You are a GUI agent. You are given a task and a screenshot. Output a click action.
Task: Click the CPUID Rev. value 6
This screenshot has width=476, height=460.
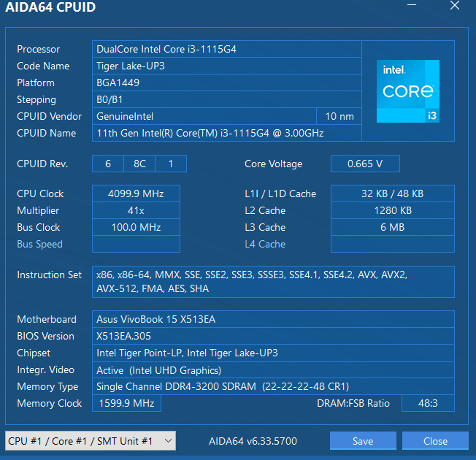coord(108,164)
